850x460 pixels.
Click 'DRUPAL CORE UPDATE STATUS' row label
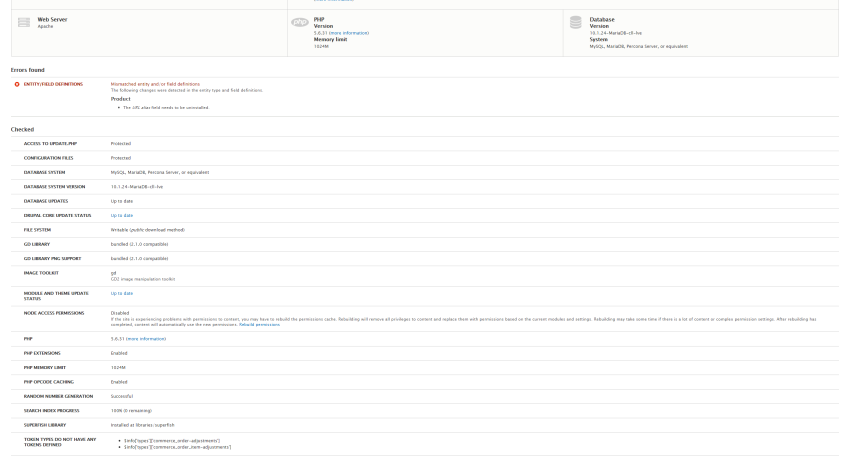click(57, 216)
